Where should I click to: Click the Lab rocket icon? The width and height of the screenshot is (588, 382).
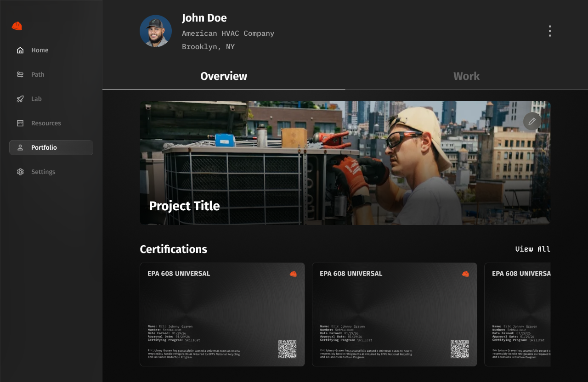click(20, 99)
